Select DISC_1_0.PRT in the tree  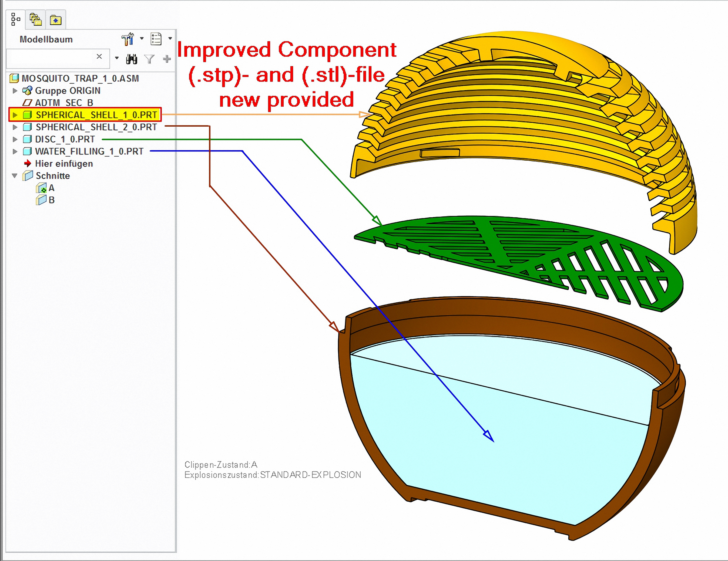(x=65, y=139)
